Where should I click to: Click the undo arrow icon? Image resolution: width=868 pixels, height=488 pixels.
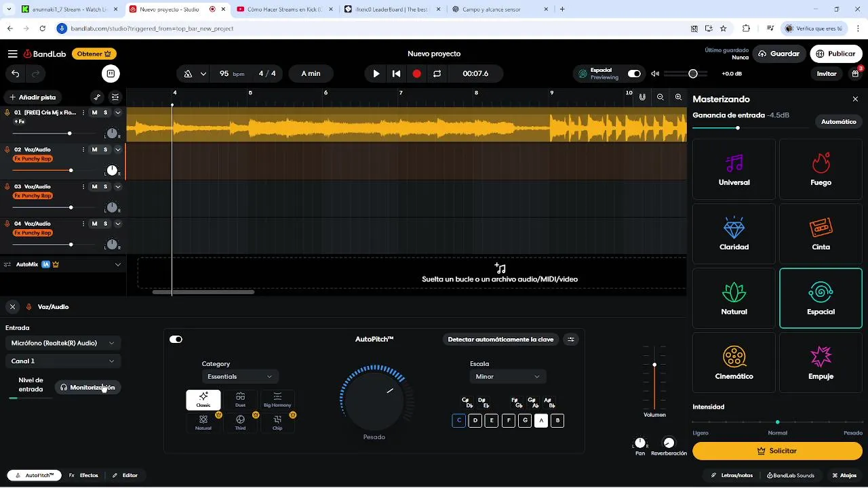point(16,74)
